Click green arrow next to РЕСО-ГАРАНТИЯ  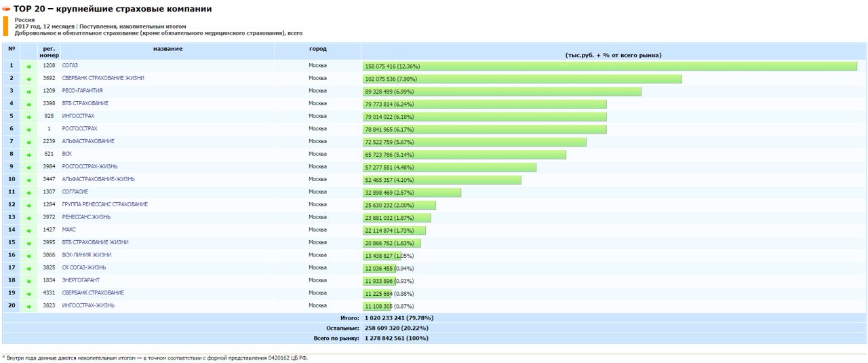point(29,92)
